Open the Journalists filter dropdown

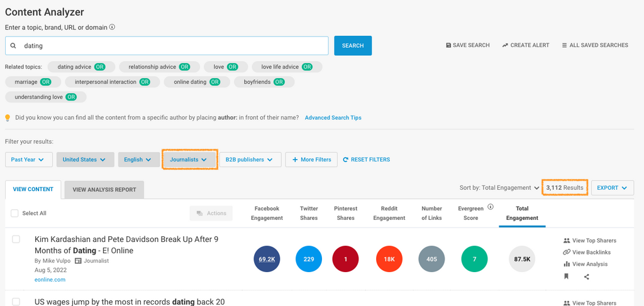tap(189, 160)
